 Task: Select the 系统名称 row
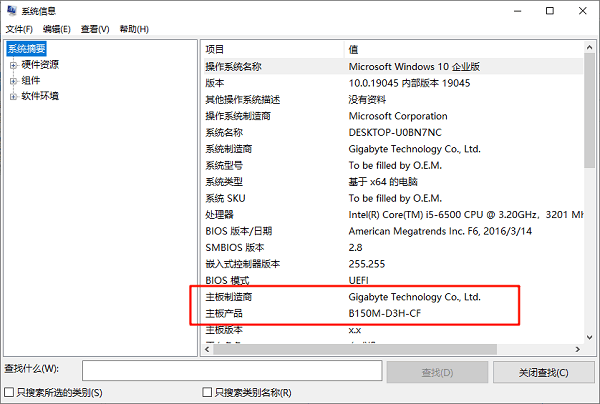(392, 132)
